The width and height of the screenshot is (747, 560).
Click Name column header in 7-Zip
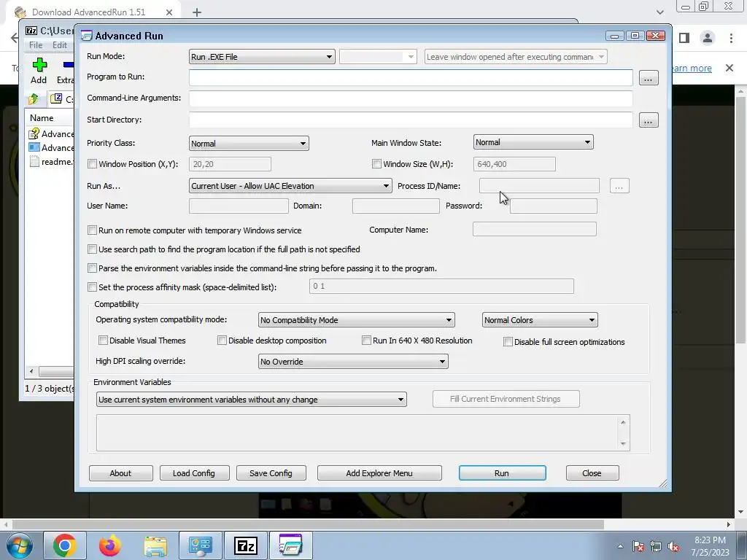pyautogui.click(x=42, y=118)
